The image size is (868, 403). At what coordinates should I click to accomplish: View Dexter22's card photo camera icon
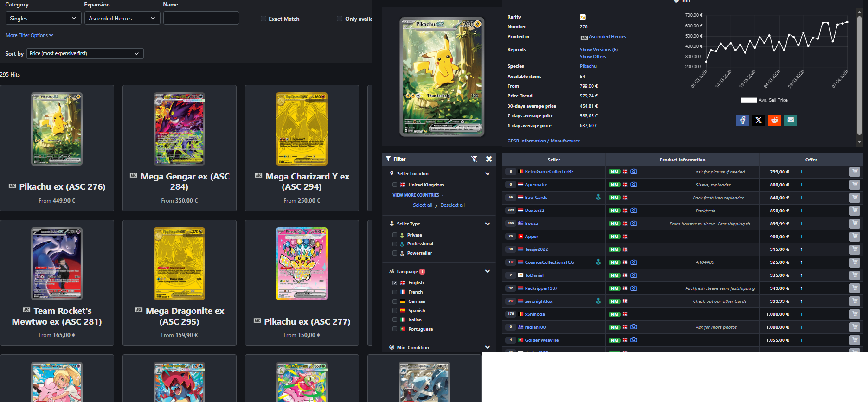pyautogui.click(x=634, y=211)
